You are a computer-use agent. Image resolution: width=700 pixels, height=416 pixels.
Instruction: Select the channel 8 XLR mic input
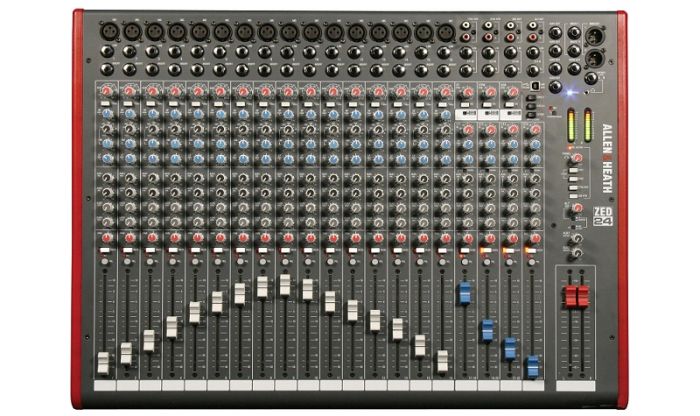coord(267,32)
